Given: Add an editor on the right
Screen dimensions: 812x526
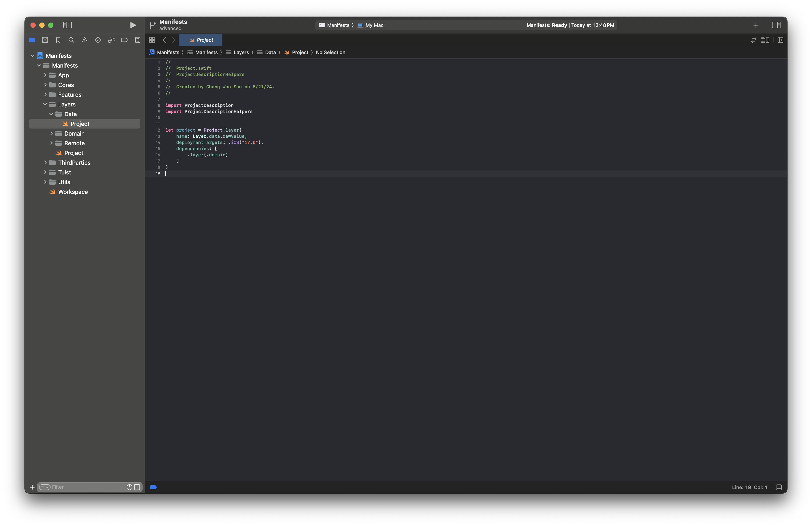Looking at the screenshot, I should click(780, 40).
